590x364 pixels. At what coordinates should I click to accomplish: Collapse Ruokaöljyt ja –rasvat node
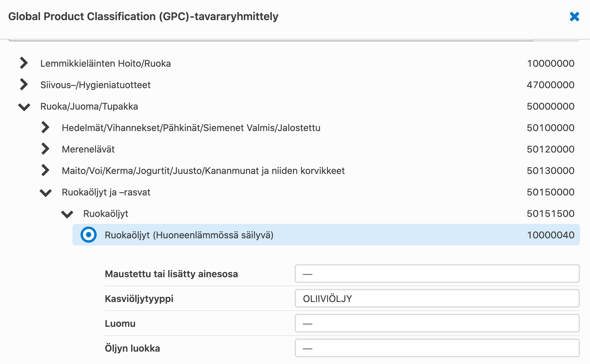tap(45, 192)
